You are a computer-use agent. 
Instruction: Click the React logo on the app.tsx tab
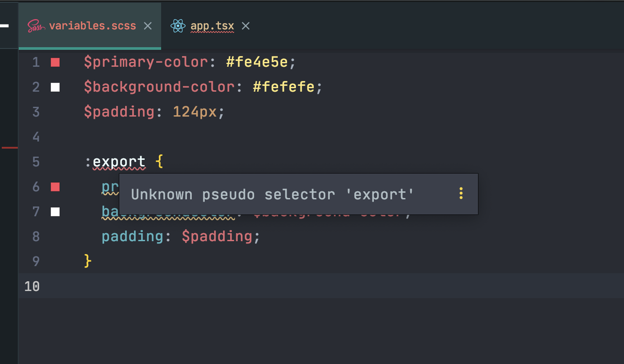coord(178,26)
